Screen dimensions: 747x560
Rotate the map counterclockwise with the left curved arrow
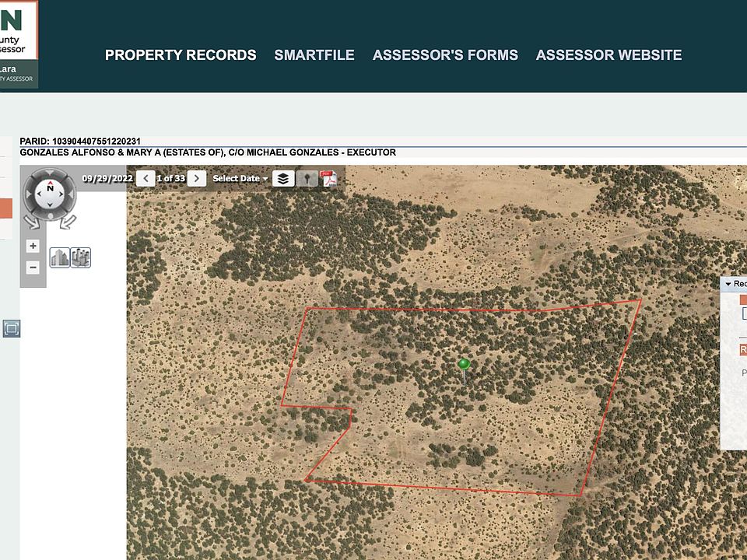tap(31, 222)
